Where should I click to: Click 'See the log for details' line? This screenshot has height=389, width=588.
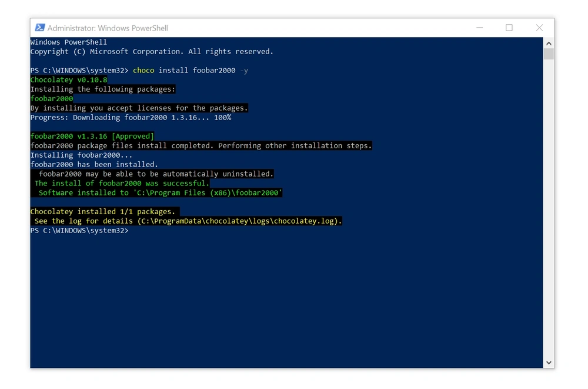[x=188, y=221]
